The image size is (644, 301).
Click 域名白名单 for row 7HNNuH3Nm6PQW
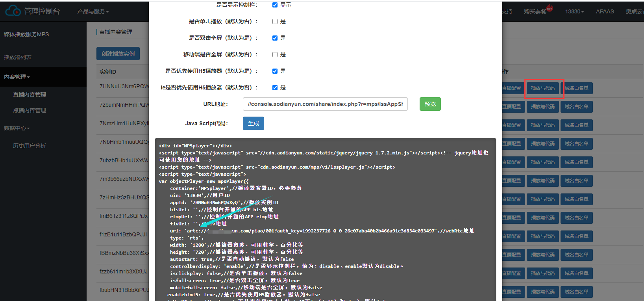(577, 88)
